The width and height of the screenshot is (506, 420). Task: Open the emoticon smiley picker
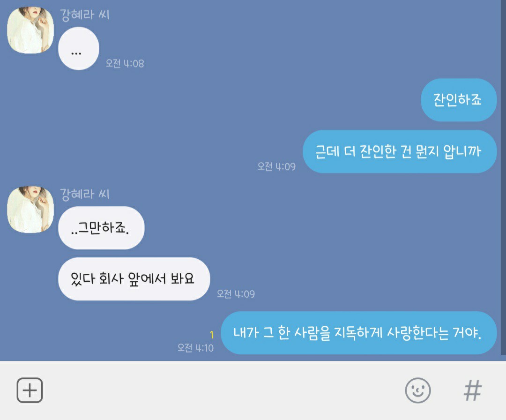pos(417,390)
